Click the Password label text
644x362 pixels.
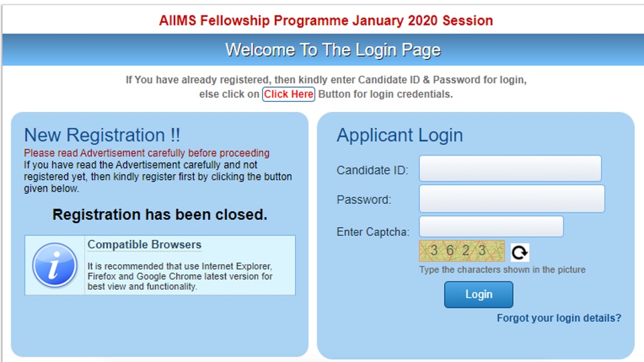364,200
